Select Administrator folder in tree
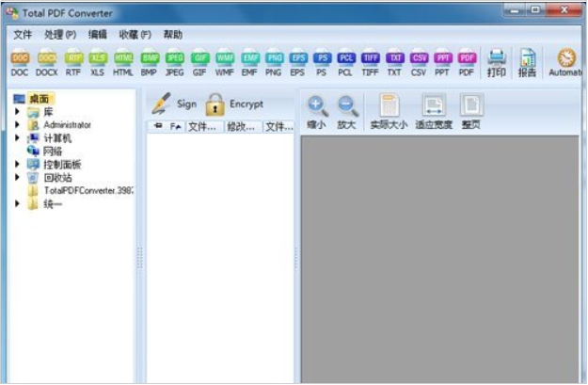588x385 pixels. [68, 124]
